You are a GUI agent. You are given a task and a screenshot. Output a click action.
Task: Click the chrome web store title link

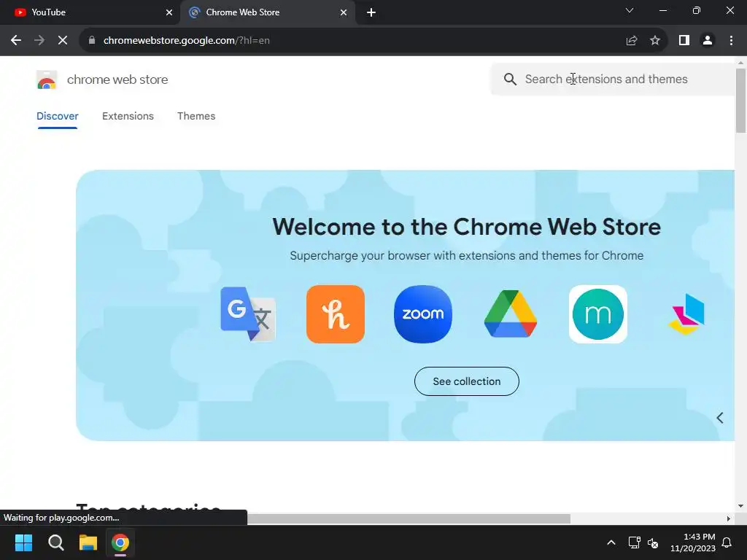117,79
